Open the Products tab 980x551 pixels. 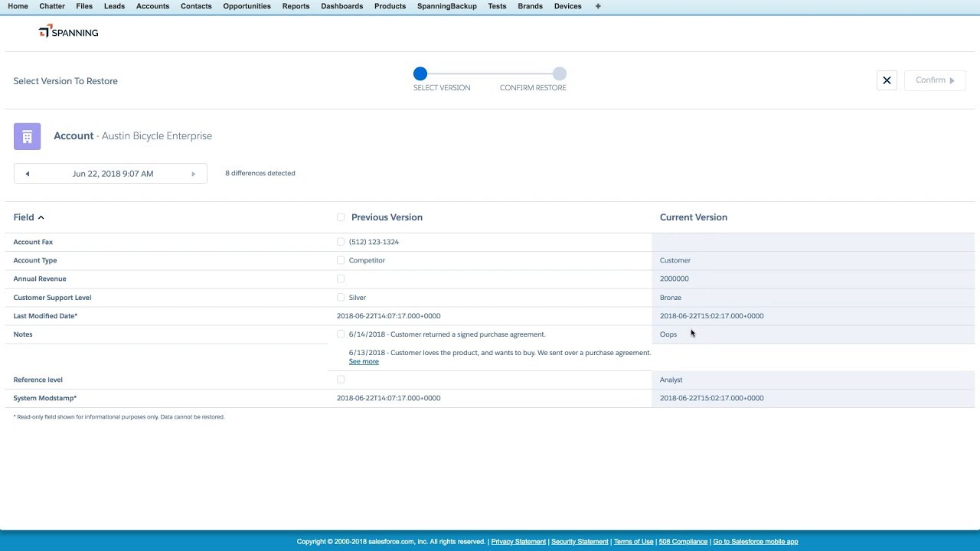390,6
